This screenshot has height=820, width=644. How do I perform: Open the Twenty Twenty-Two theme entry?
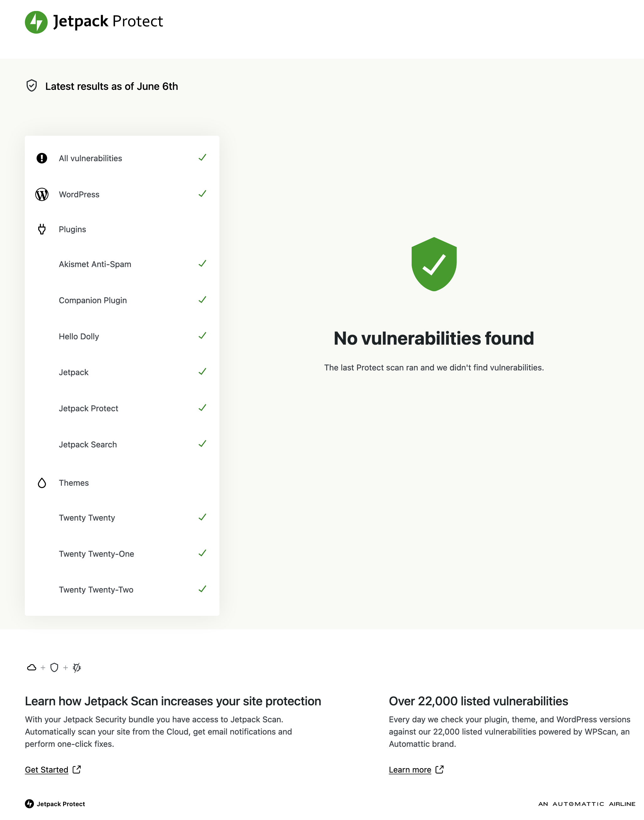(96, 589)
